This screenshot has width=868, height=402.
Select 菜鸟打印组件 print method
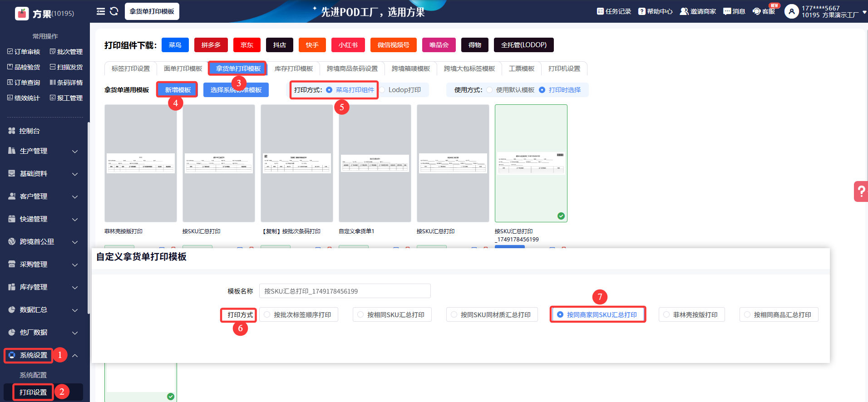click(x=350, y=90)
